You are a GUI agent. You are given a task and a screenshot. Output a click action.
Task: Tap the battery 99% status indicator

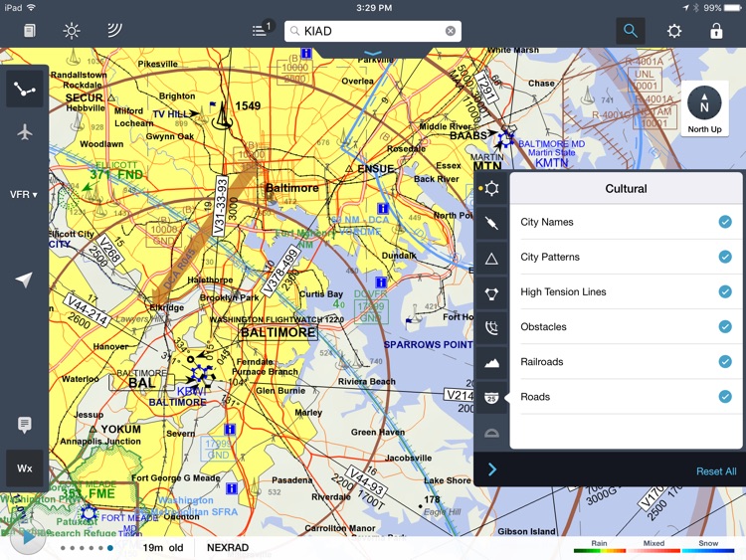tap(721, 8)
